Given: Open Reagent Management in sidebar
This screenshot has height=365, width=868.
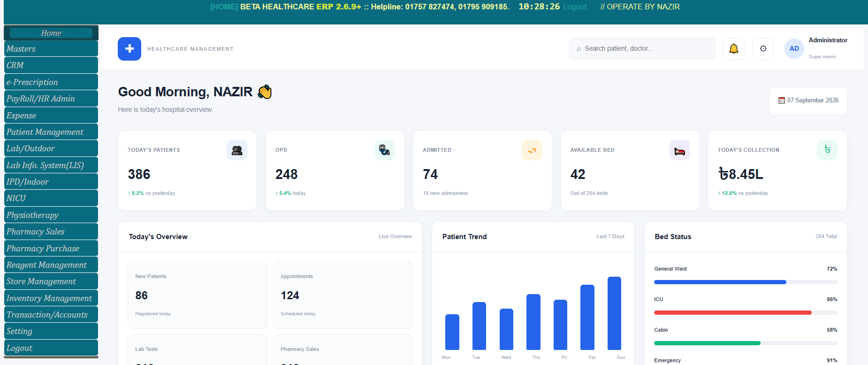Looking at the screenshot, I should click(x=51, y=265).
